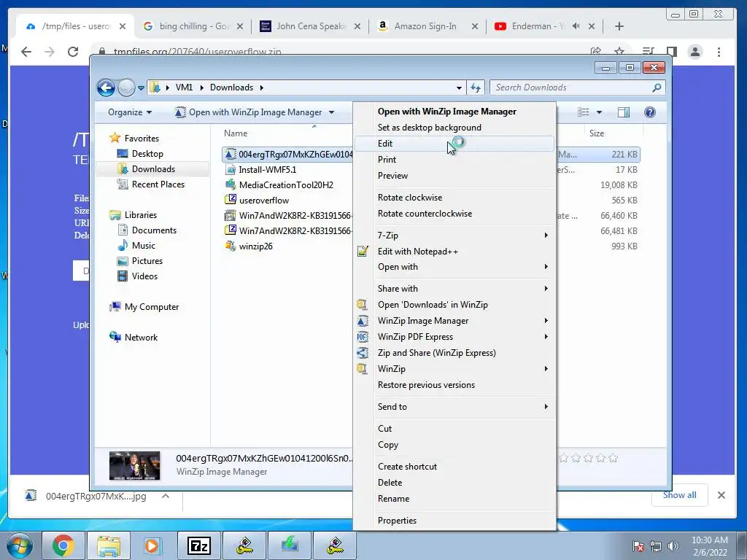The height and width of the screenshot is (560, 747).
Task: Select Recent Places in Favorites
Action: pyautogui.click(x=158, y=184)
